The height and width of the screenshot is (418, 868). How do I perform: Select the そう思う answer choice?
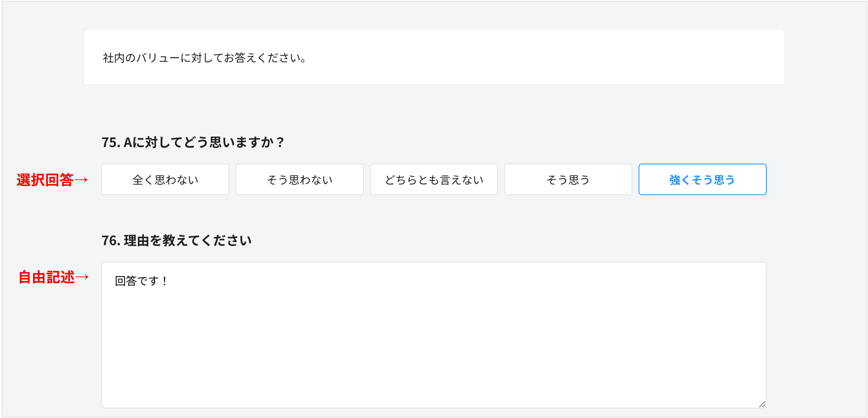tap(568, 179)
